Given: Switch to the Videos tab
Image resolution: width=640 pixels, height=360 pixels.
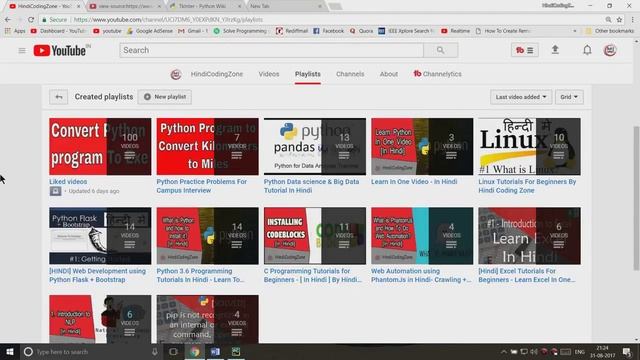Looking at the screenshot, I should [x=269, y=74].
